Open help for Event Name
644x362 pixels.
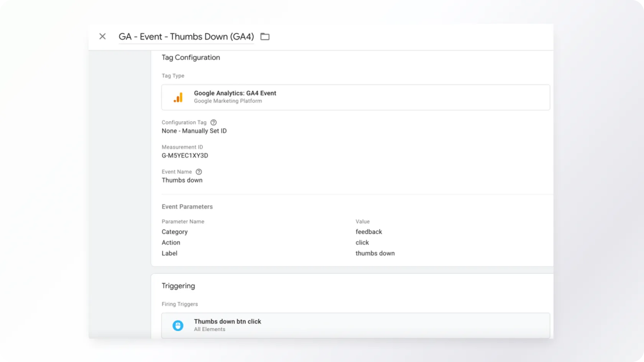point(199,172)
